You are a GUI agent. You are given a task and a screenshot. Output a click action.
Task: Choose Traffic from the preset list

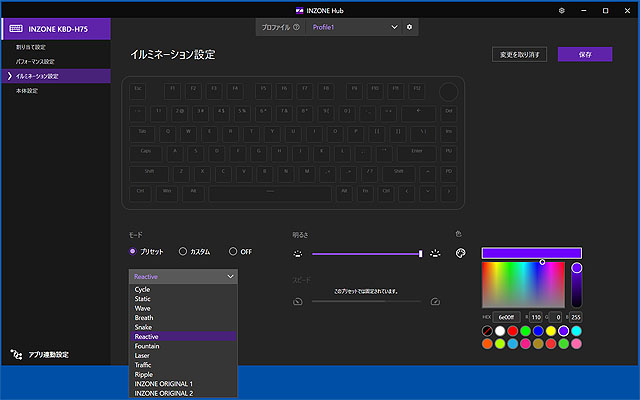click(x=183, y=365)
